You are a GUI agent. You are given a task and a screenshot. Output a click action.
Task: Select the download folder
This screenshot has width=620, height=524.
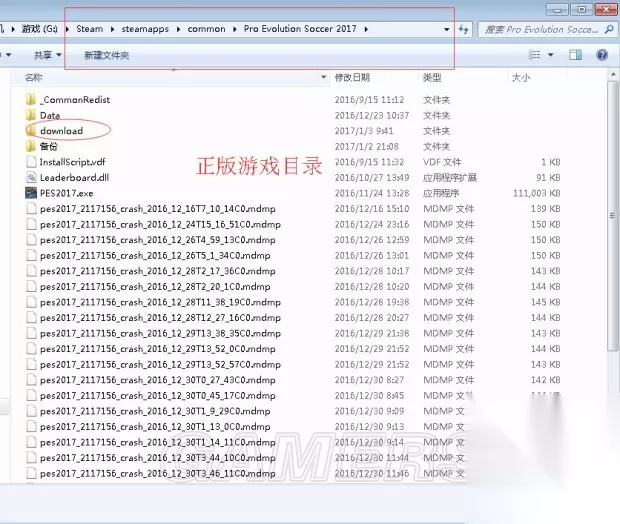[x=61, y=131]
